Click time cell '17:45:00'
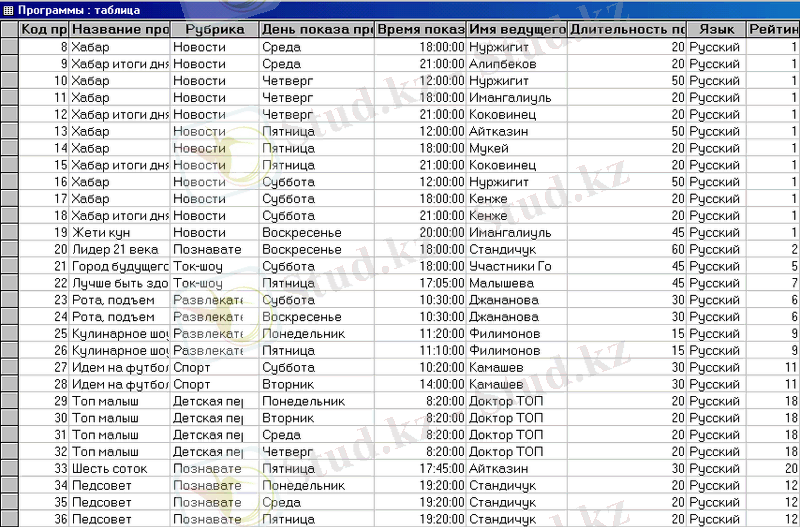Screen dimensions: 800x527 pyautogui.click(x=420, y=468)
